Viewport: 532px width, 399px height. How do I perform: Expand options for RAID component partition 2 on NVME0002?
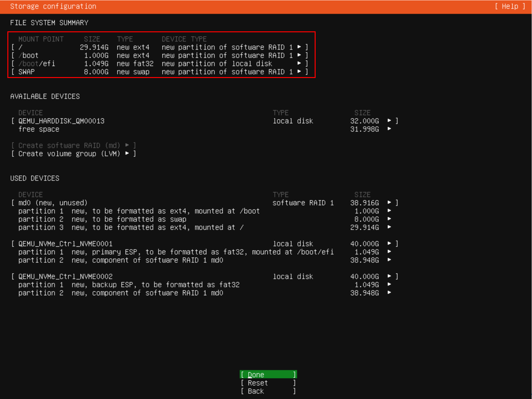coord(389,293)
